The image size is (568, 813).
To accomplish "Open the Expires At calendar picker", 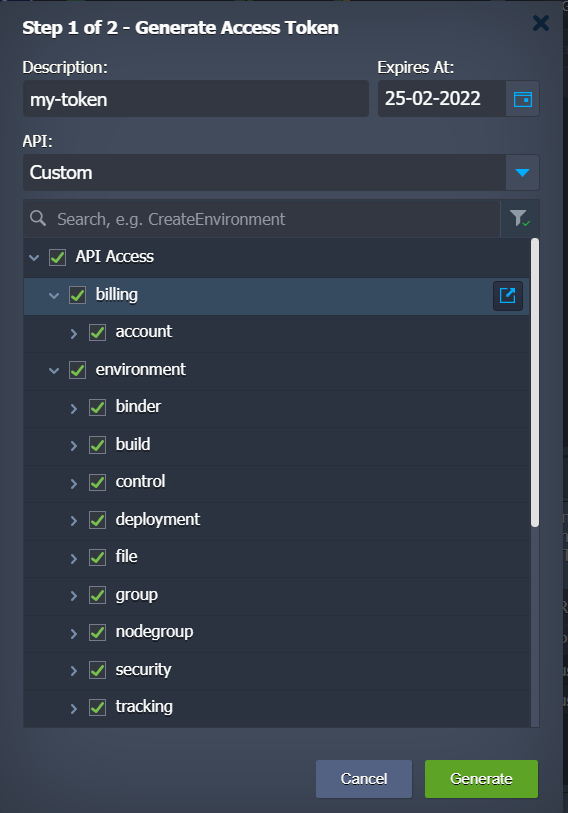I will coord(522,99).
